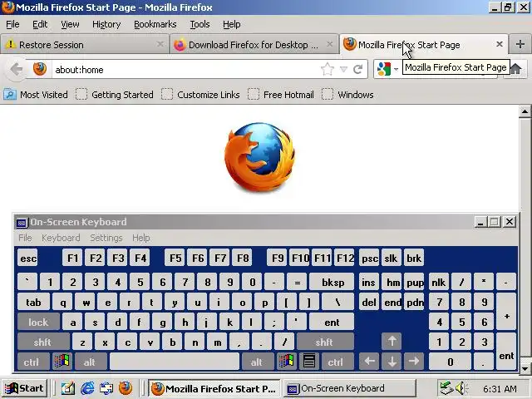Open the address bar history dropdown arrow

[x=343, y=70]
